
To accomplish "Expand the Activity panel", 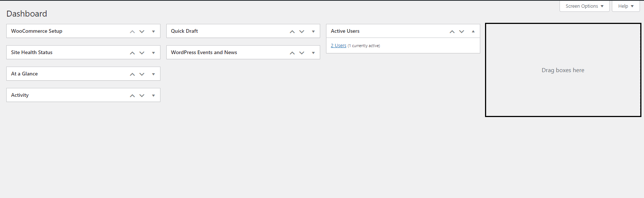I will [153, 95].
